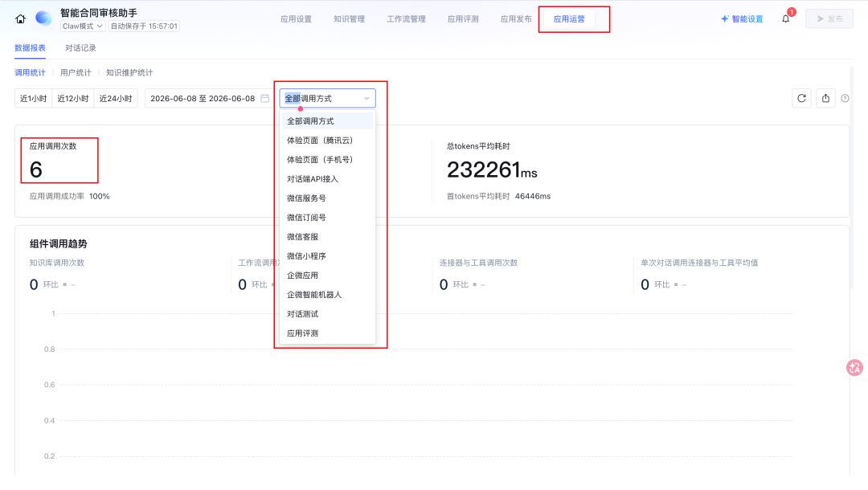This screenshot has height=490, width=868.
Task: Click the 连接器与工具调用次数 label
Action: point(478,263)
